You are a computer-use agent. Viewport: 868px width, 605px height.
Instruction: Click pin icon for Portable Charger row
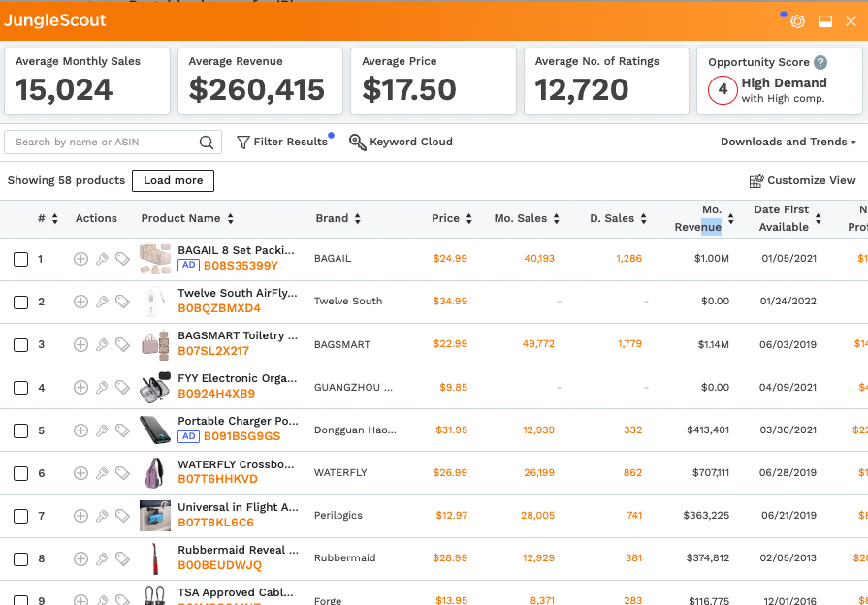(x=102, y=430)
